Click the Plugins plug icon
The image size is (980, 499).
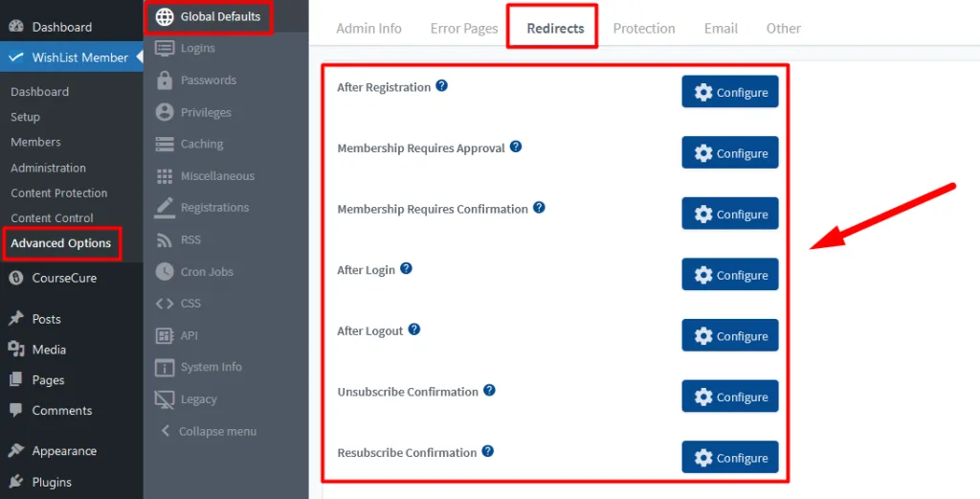pyautogui.click(x=16, y=482)
